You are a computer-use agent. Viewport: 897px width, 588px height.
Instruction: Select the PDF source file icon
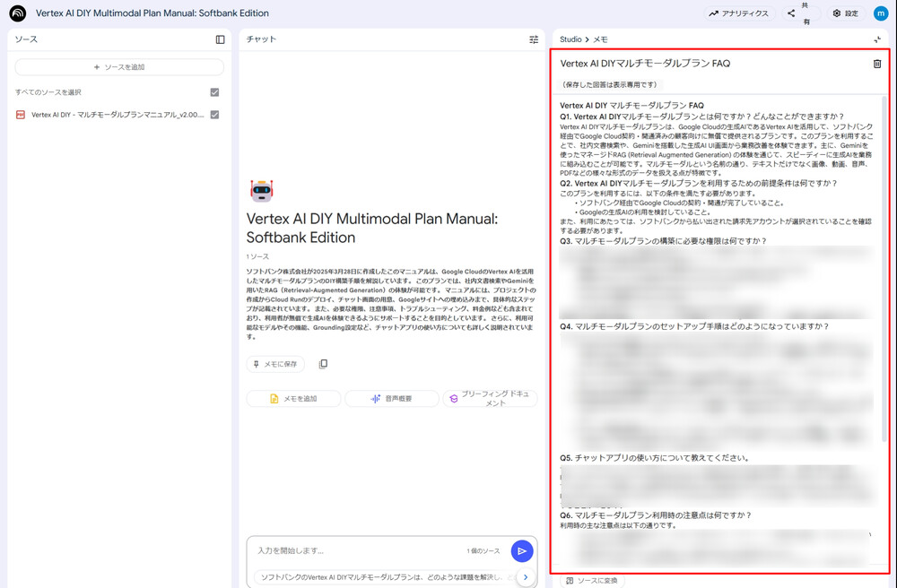(21, 115)
